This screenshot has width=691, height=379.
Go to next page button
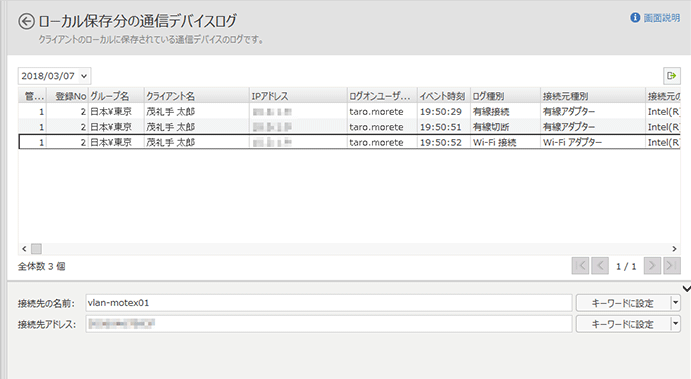652,266
